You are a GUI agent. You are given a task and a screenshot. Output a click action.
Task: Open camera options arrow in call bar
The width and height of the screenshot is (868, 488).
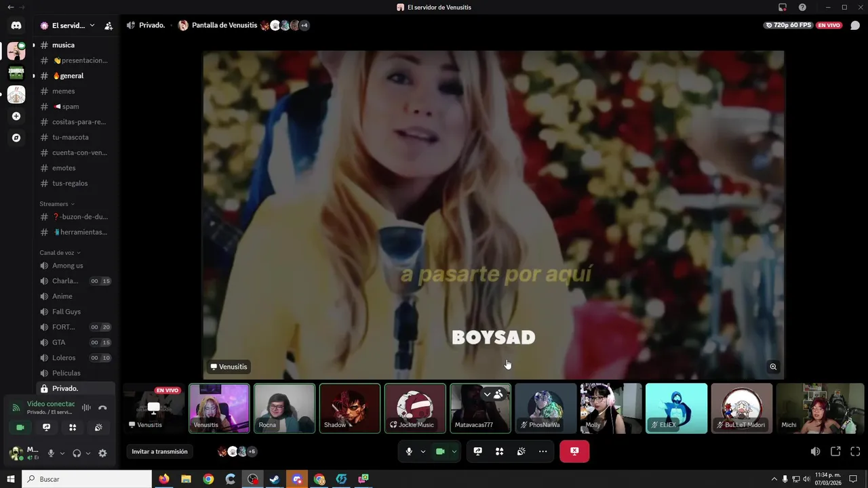454,451
